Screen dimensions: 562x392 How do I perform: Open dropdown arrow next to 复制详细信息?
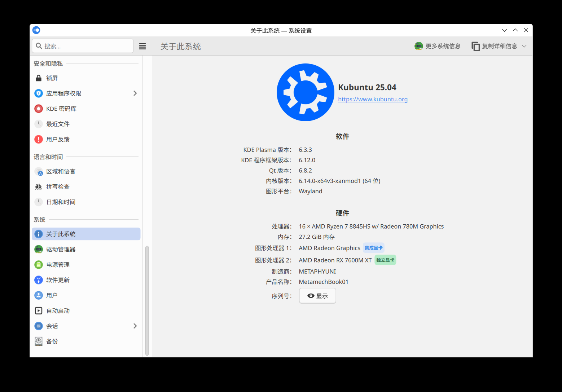(x=524, y=46)
